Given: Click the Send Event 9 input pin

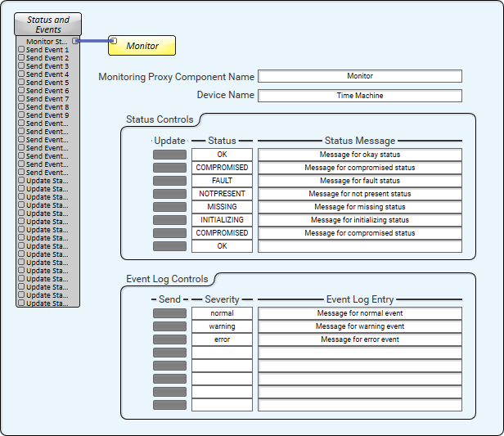Looking at the screenshot, I should (21, 115).
